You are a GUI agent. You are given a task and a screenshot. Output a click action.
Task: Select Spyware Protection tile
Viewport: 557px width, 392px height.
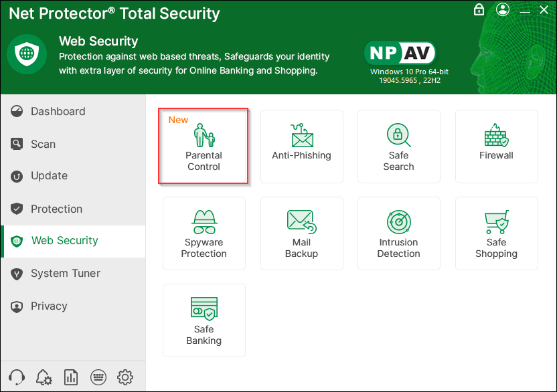204,233
